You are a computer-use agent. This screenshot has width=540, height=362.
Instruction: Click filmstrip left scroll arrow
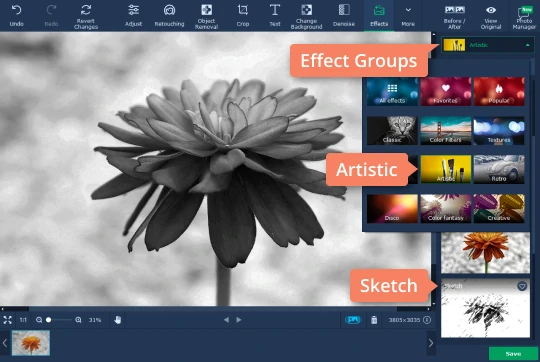tap(4, 343)
